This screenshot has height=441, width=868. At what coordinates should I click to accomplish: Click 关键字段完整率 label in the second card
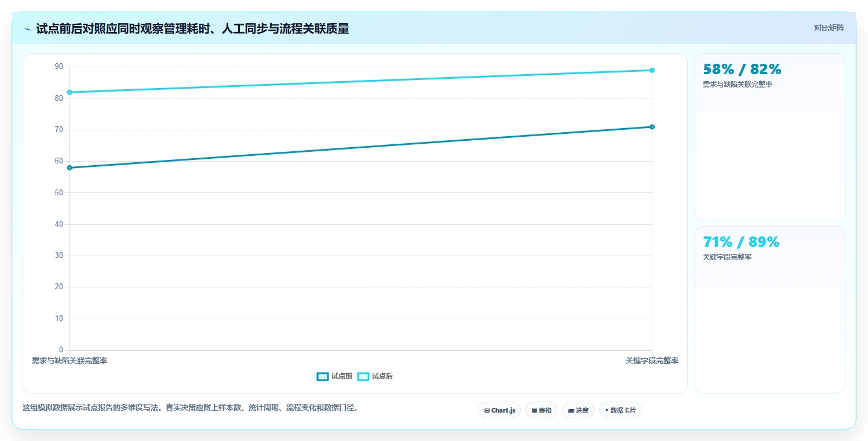727,257
